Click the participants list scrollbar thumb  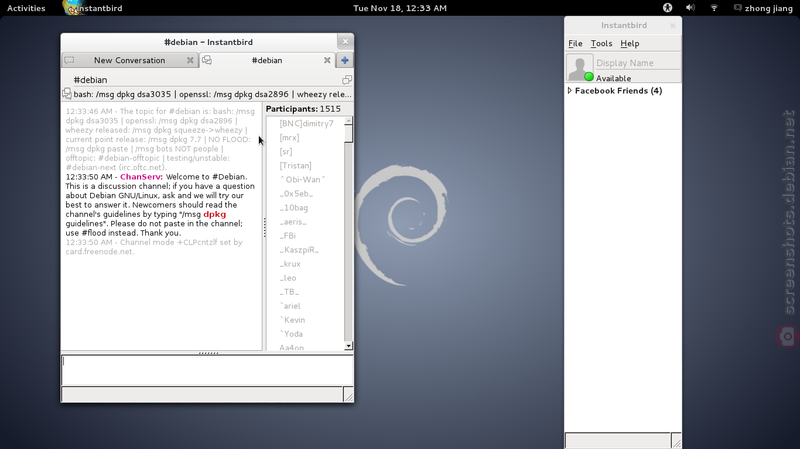click(x=348, y=134)
